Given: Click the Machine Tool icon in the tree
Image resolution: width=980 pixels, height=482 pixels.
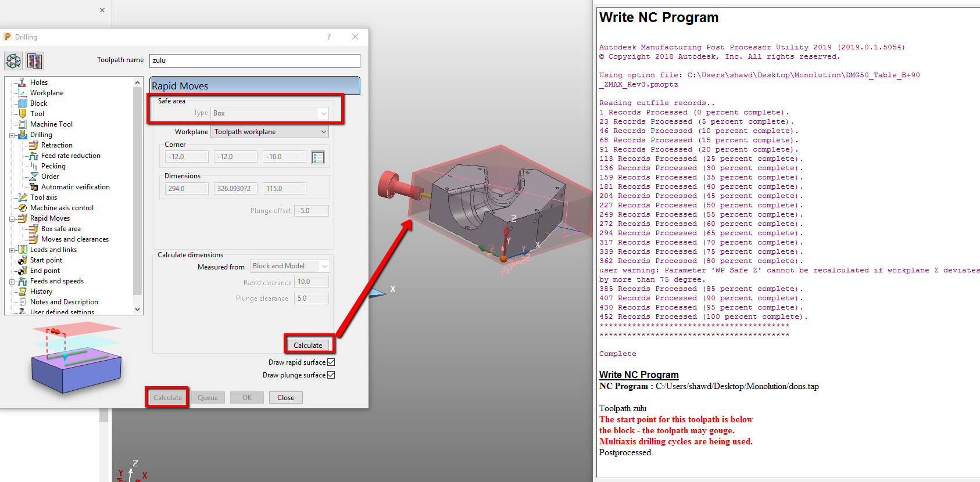Looking at the screenshot, I should coord(22,124).
